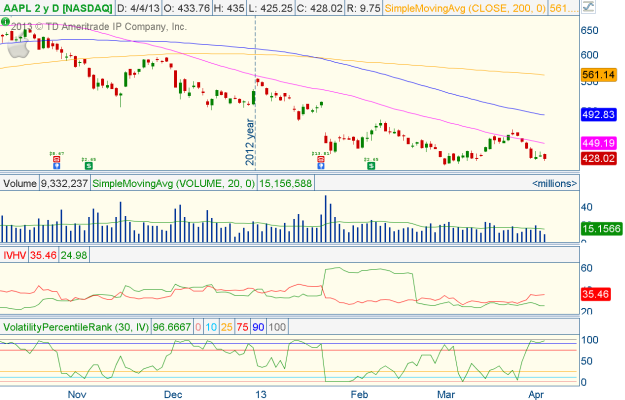This screenshot has width=625, height=400.
Task: Click the SimpleMovingAvg (VOLUME, 20, 0) label
Action: 173,184
